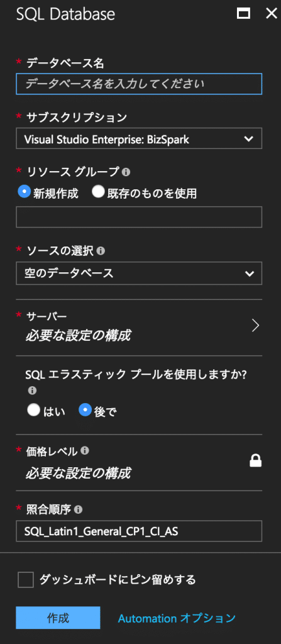This screenshot has height=644, width=281.
Task: Click the 作成 button
Action: pos(58,618)
